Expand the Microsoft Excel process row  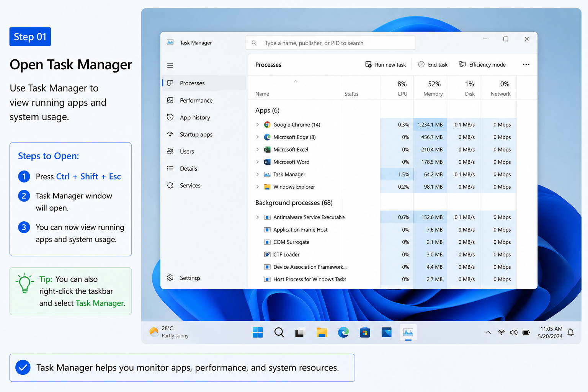(x=257, y=150)
